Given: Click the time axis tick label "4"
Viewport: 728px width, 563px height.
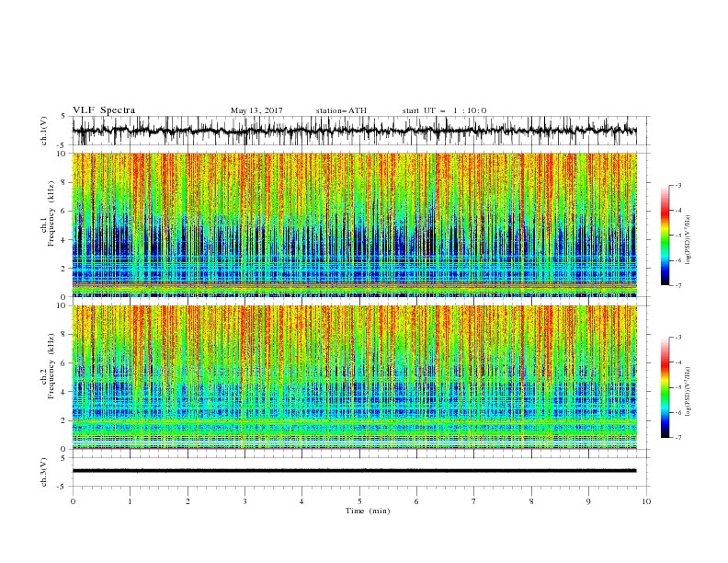Looking at the screenshot, I should tap(301, 501).
